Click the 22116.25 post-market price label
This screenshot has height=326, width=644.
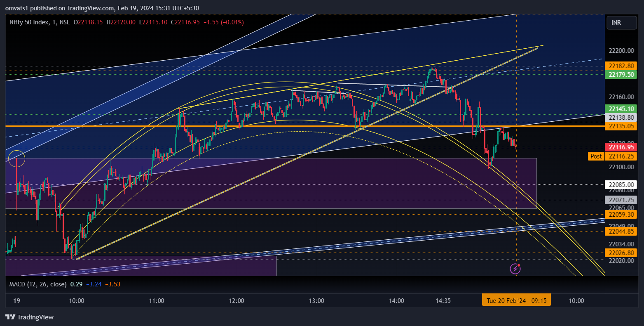tap(621, 156)
